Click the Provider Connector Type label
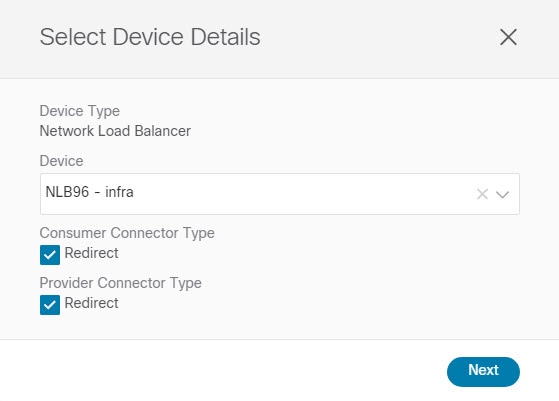Viewport: 559px width, 401px height. [x=120, y=283]
